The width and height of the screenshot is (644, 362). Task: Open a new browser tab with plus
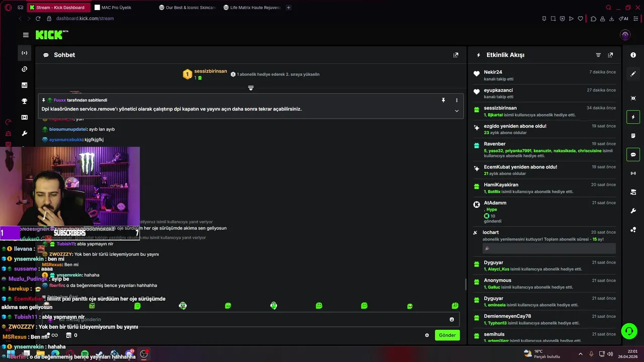[288, 8]
